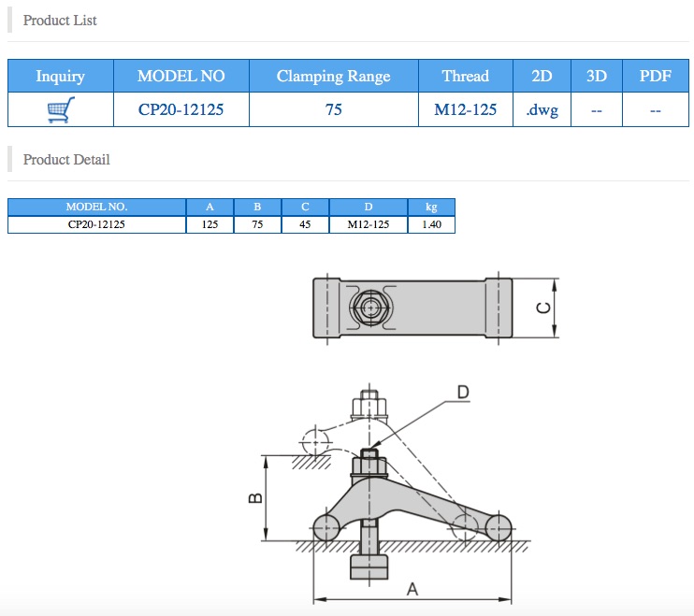Click the dashes under the 3D column

(597, 110)
